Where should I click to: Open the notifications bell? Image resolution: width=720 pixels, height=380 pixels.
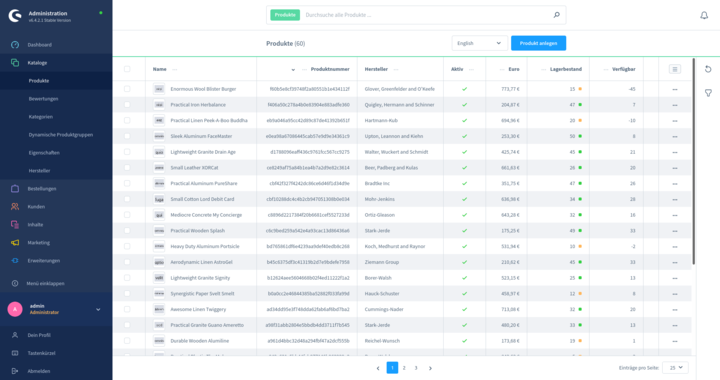pyautogui.click(x=703, y=15)
